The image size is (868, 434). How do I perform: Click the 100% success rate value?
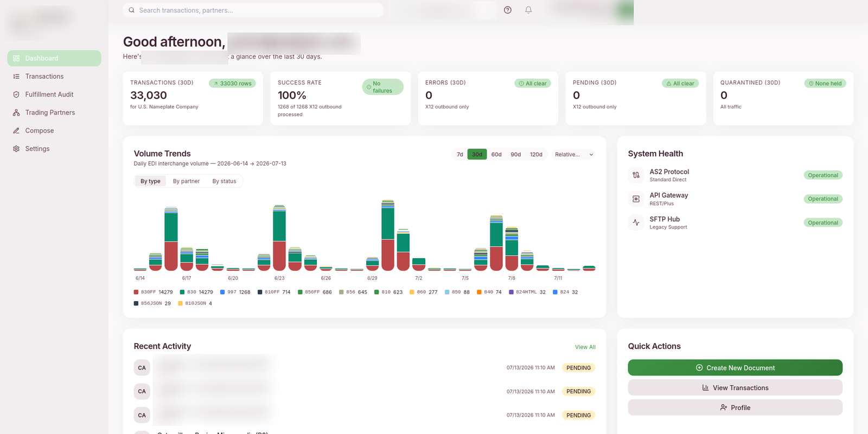pyautogui.click(x=292, y=95)
